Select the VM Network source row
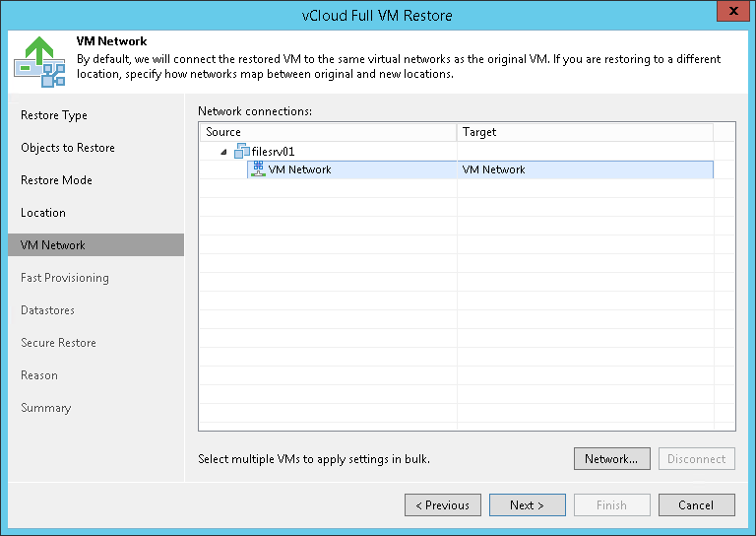 point(299,169)
